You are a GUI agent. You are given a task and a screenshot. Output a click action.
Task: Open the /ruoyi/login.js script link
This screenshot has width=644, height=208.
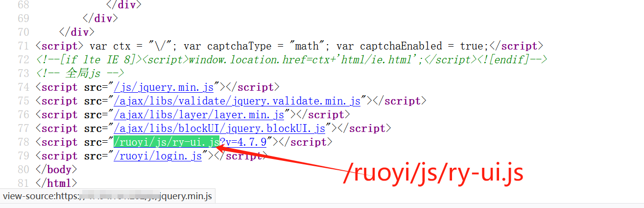coord(158,156)
